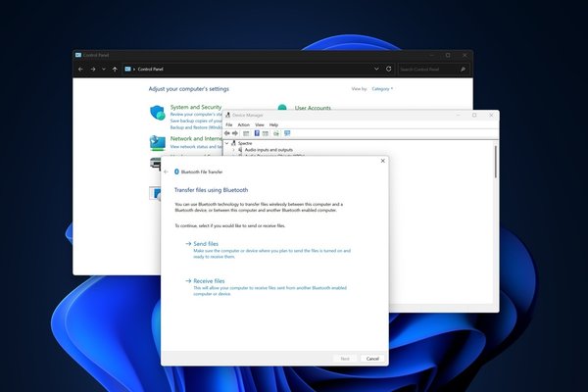Select the Spectre root node
This screenshot has width=588, height=392.
coord(245,143)
